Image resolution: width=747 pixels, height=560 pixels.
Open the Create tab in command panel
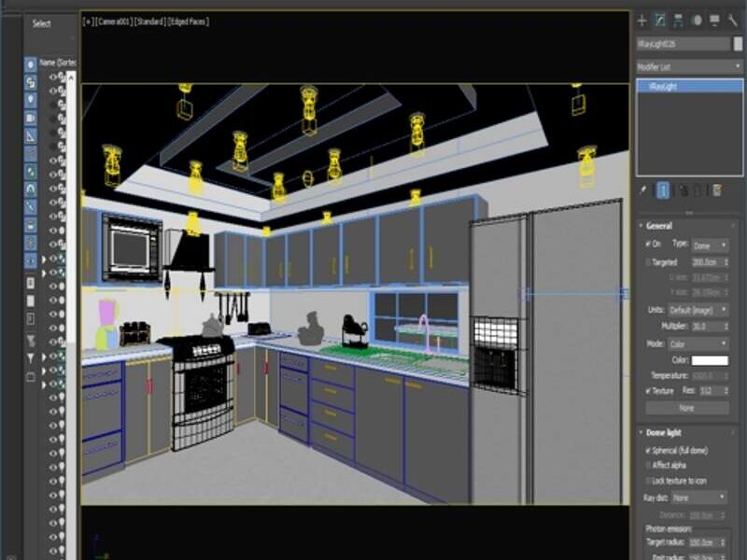tap(641, 20)
